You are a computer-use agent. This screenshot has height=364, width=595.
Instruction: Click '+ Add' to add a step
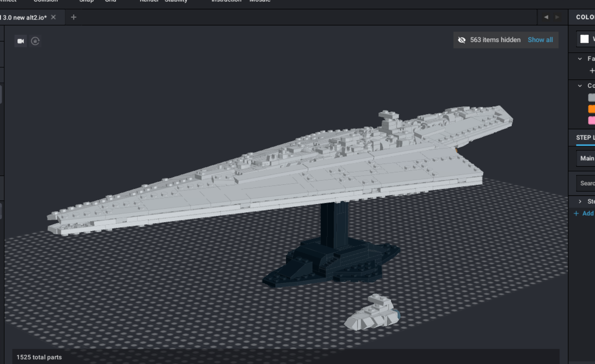tap(584, 213)
